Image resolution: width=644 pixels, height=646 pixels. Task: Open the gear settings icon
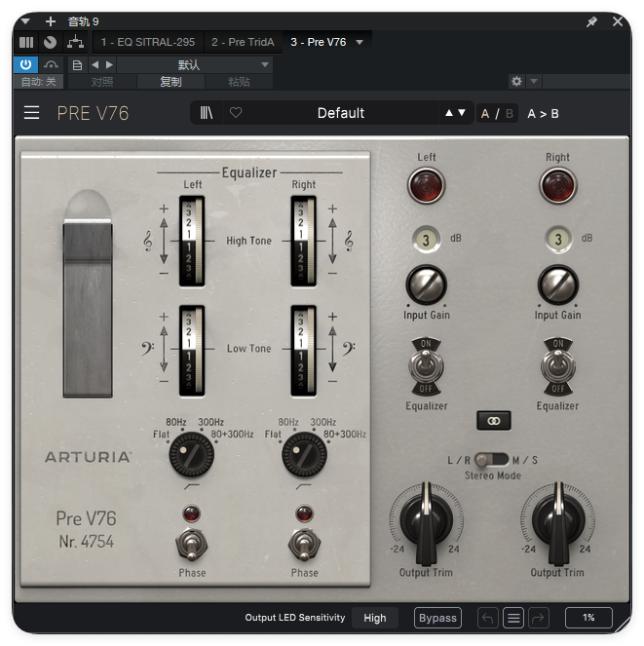pyautogui.click(x=516, y=81)
